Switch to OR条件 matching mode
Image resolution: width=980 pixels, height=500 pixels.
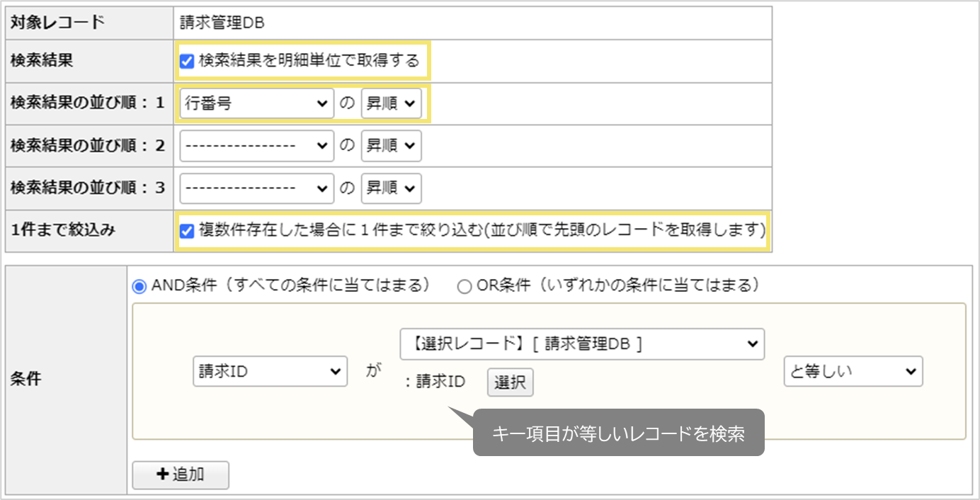pyautogui.click(x=465, y=286)
